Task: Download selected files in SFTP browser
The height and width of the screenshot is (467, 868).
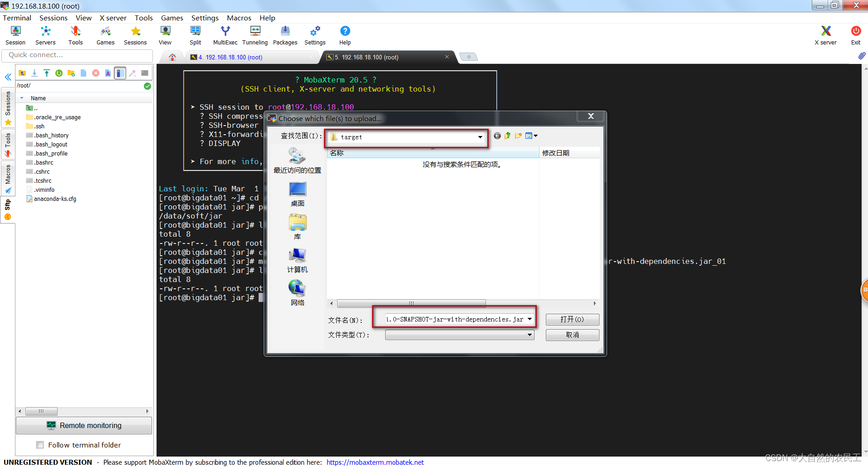Action: point(34,73)
